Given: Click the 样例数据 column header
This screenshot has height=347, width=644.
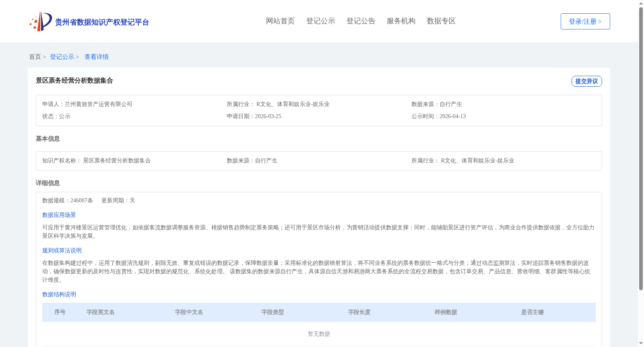Looking at the screenshot, I should [x=446, y=312].
